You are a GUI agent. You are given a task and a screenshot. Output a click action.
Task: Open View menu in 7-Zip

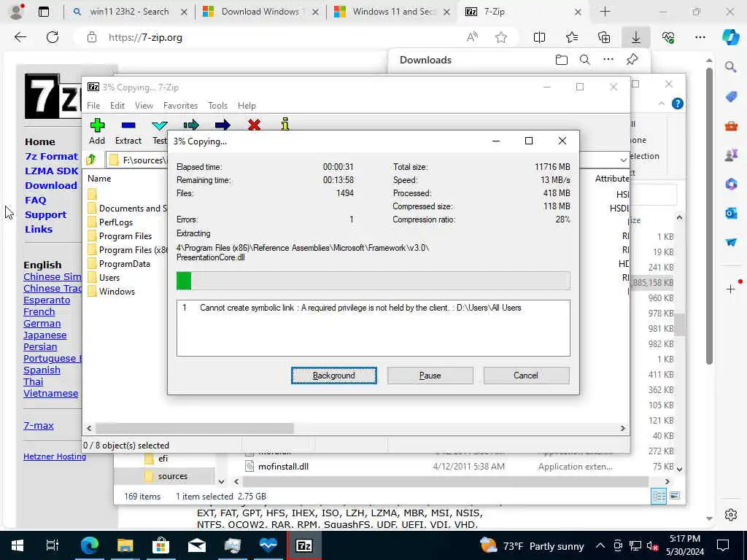[x=144, y=106]
